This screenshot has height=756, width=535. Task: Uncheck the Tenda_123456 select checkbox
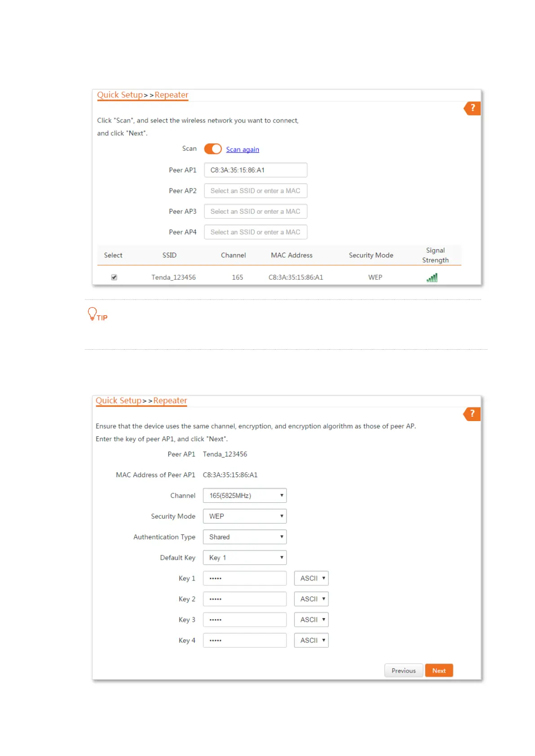(x=114, y=277)
